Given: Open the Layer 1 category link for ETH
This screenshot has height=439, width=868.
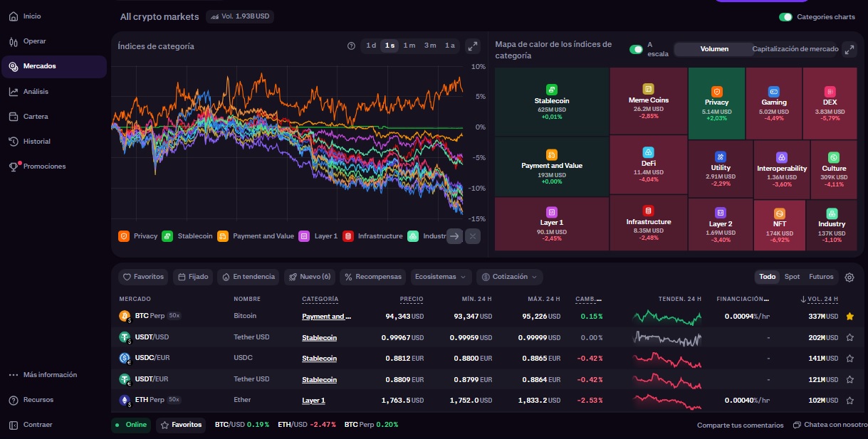Looking at the screenshot, I should point(313,401).
